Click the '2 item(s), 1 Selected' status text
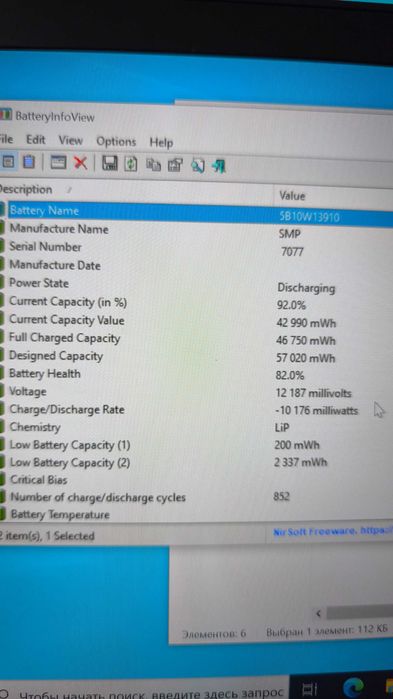The height and width of the screenshot is (699, 393). (x=47, y=535)
